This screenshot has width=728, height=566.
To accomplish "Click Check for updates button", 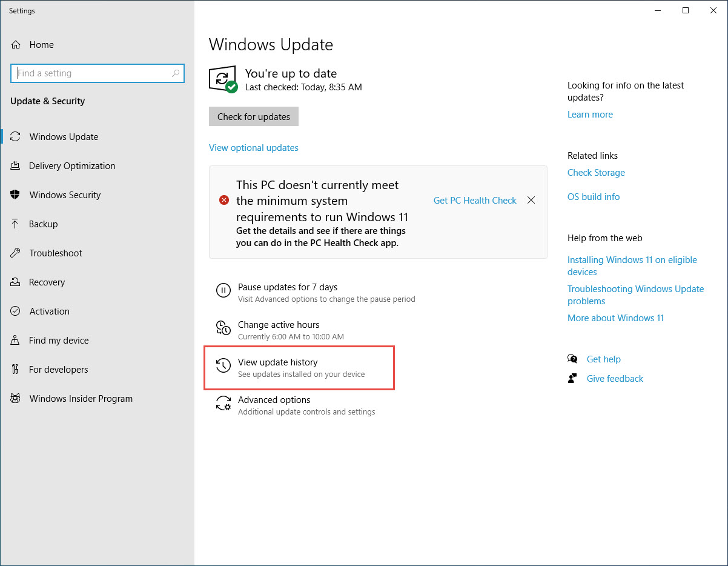I will (254, 117).
